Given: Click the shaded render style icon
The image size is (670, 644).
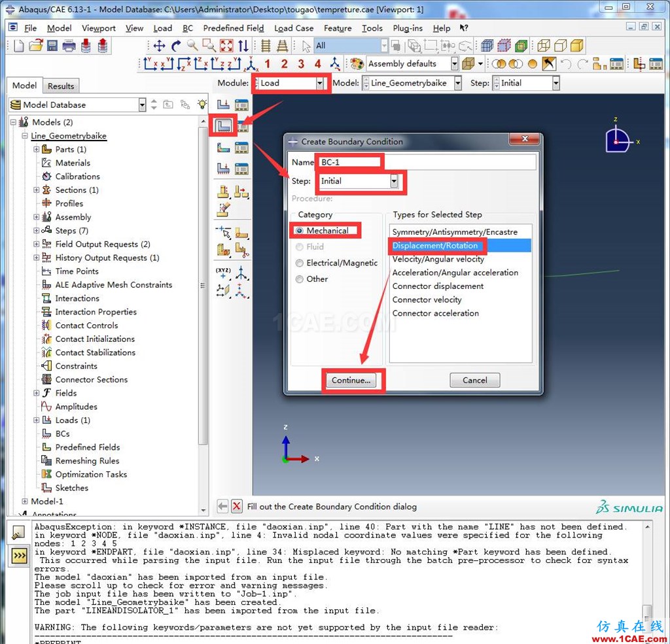Looking at the screenshot, I should coord(577,46).
